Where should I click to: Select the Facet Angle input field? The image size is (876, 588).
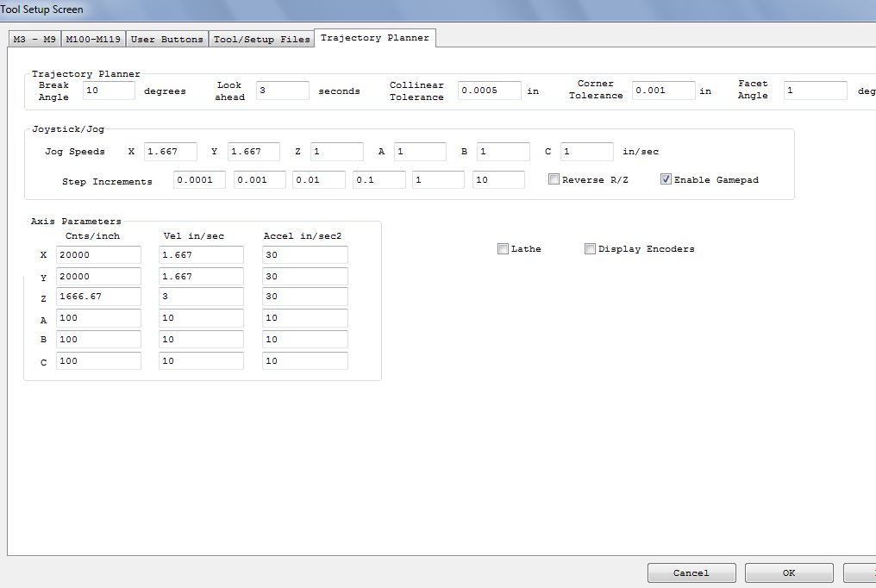(815, 91)
